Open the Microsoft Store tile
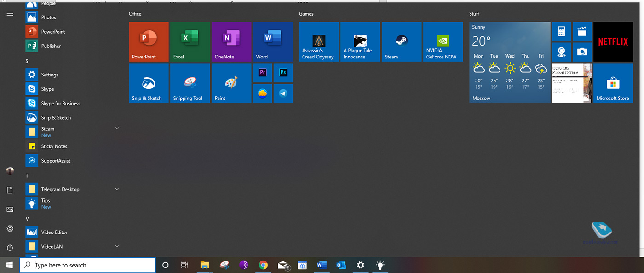 pyautogui.click(x=613, y=83)
